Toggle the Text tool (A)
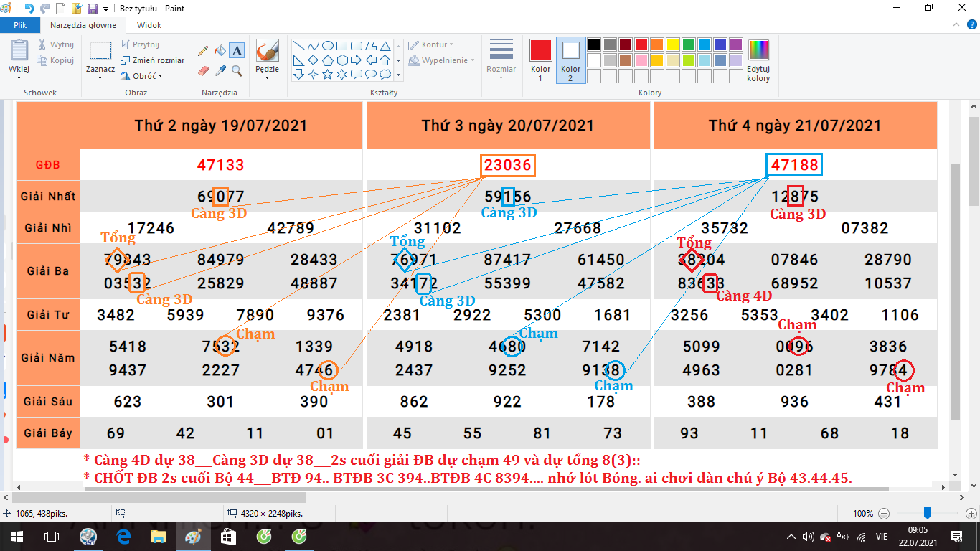 (237, 51)
